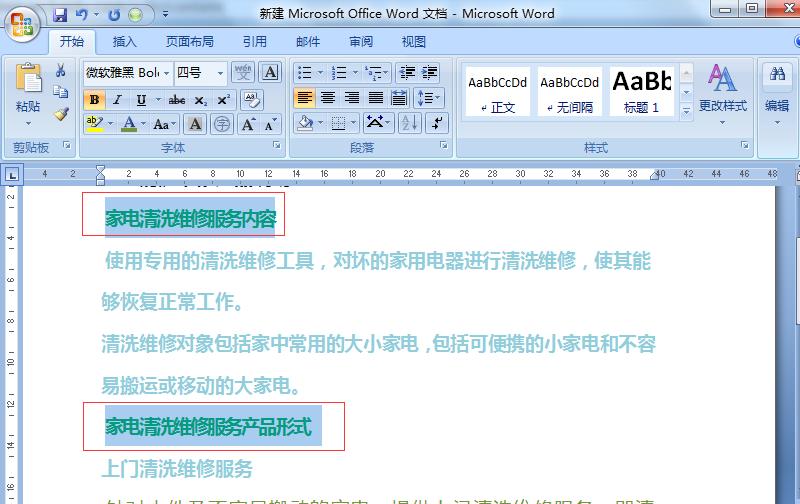Open 更改样式 change styles menu
This screenshot has height=504, width=800.
722,95
